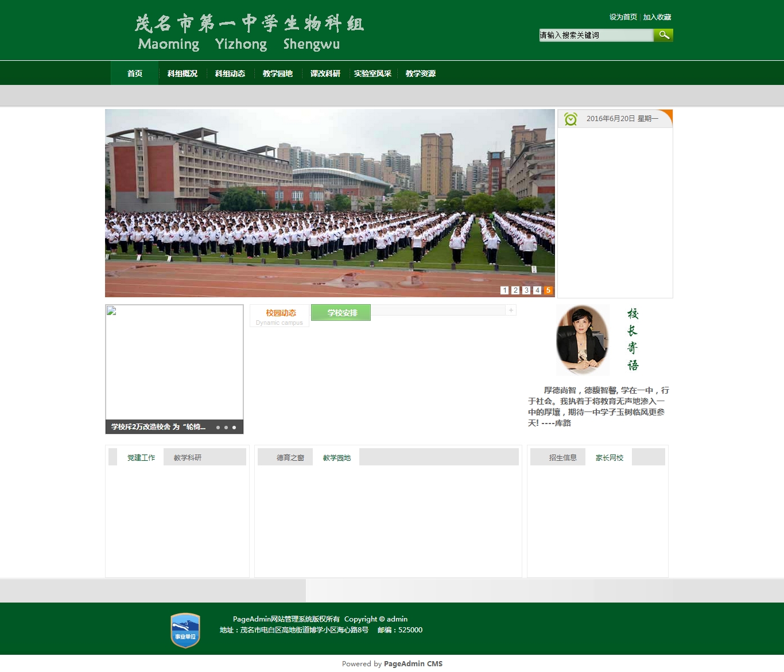Viewport: 784px width, 672px height.
Task: Switch to the 学校安排 tab
Action: point(341,313)
